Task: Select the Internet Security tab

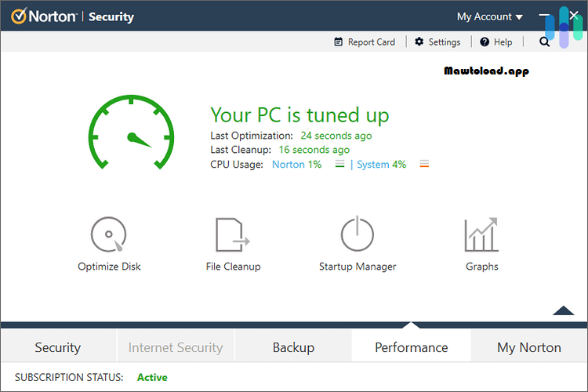Action: (176, 347)
